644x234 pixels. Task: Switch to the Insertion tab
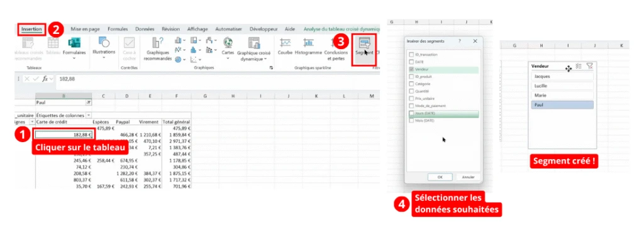click(x=31, y=29)
